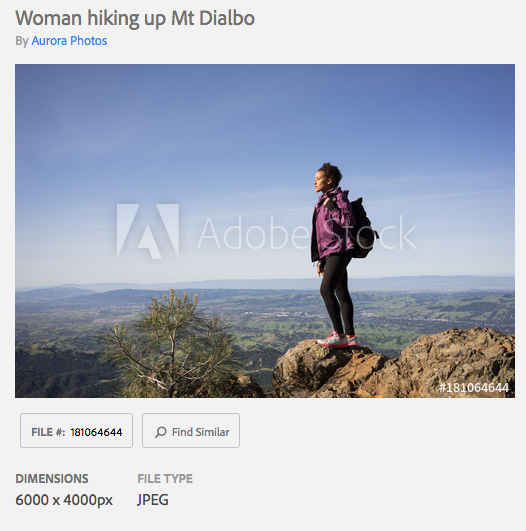
Task: Open the hiking woman stock photo preview
Action: 265,231
